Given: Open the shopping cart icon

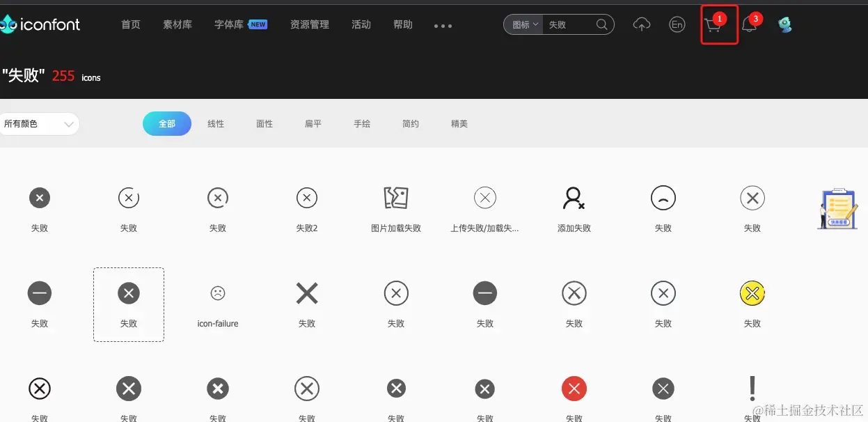Looking at the screenshot, I should [712, 26].
